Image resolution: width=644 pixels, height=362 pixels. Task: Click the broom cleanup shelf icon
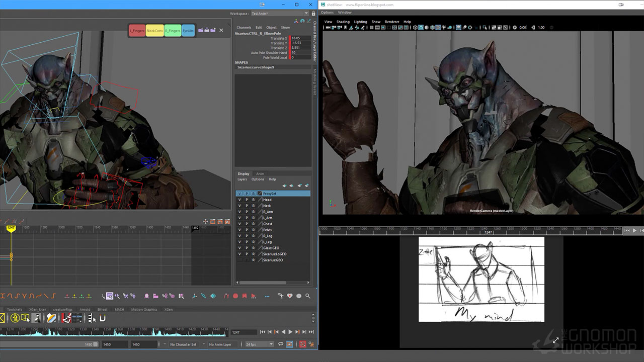coord(66,318)
